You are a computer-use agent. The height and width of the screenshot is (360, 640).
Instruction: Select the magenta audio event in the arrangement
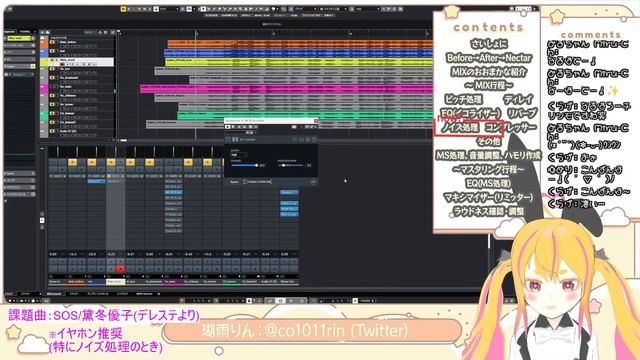(287, 89)
